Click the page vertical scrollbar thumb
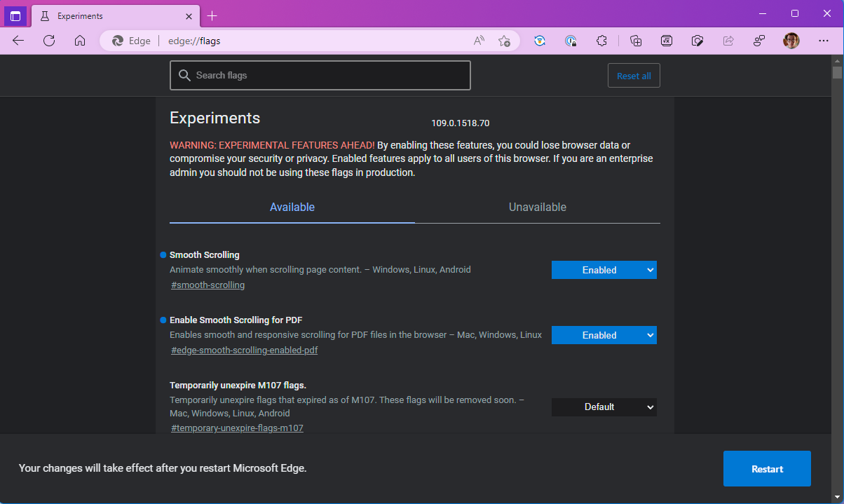Screen dimensions: 844x504 click(837, 73)
